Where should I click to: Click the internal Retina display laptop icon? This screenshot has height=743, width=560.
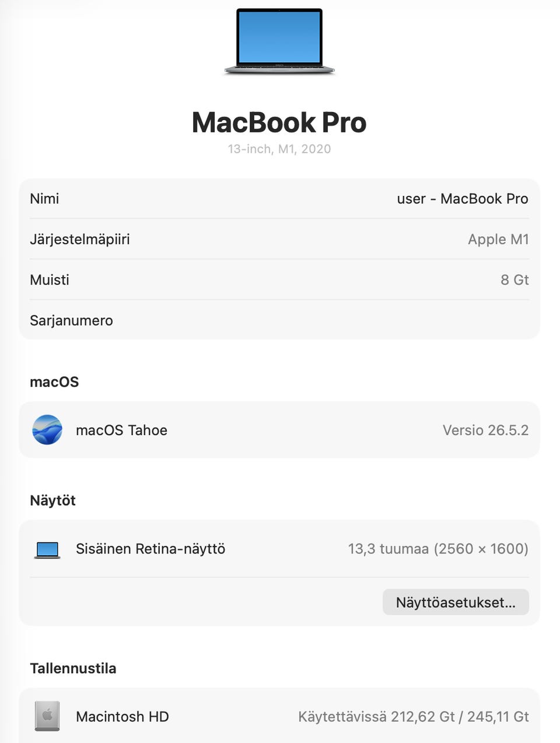[47, 549]
